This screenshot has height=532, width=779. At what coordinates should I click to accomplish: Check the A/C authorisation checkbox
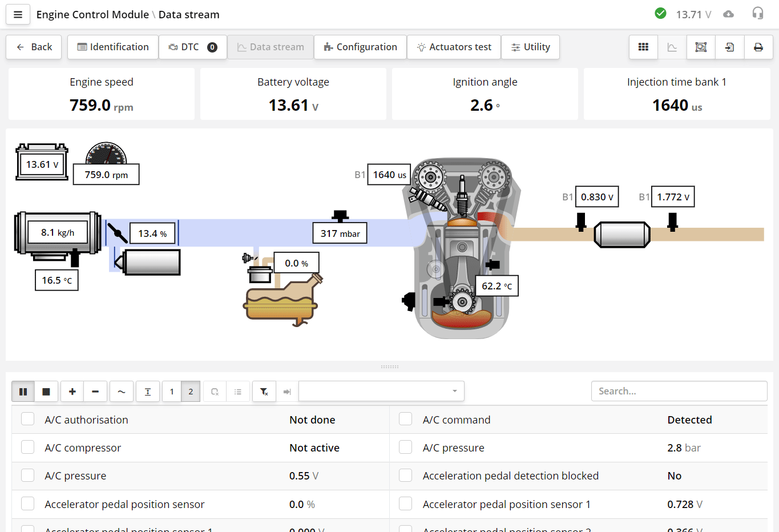pyautogui.click(x=27, y=419)
